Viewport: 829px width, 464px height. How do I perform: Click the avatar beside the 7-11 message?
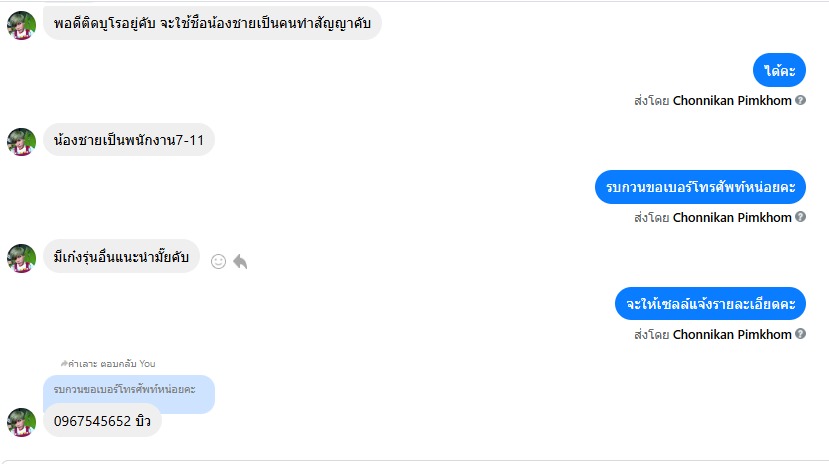click(21, 141)
